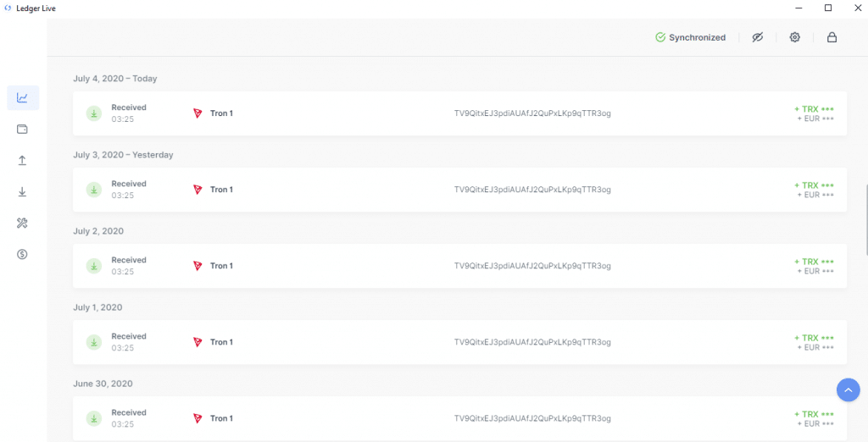
Task: Click the Tron logo in July 3 row
Action: coord(198,190)
